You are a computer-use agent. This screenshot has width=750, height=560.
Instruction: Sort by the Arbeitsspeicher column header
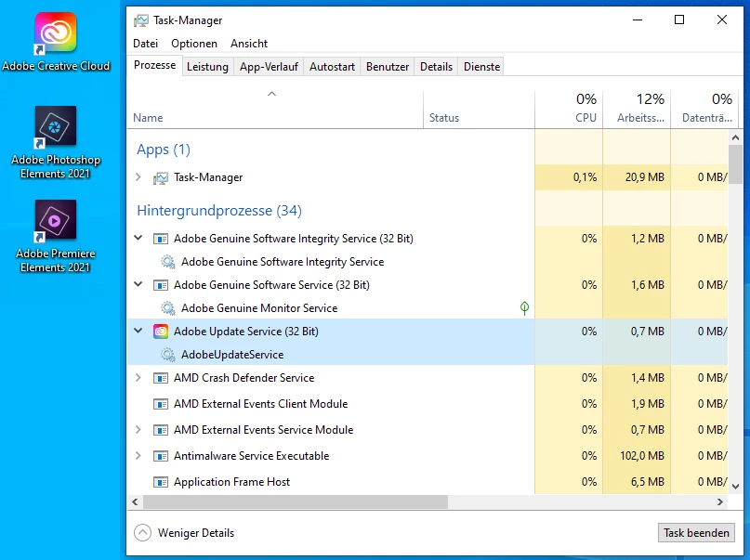(x=637, y=110)
